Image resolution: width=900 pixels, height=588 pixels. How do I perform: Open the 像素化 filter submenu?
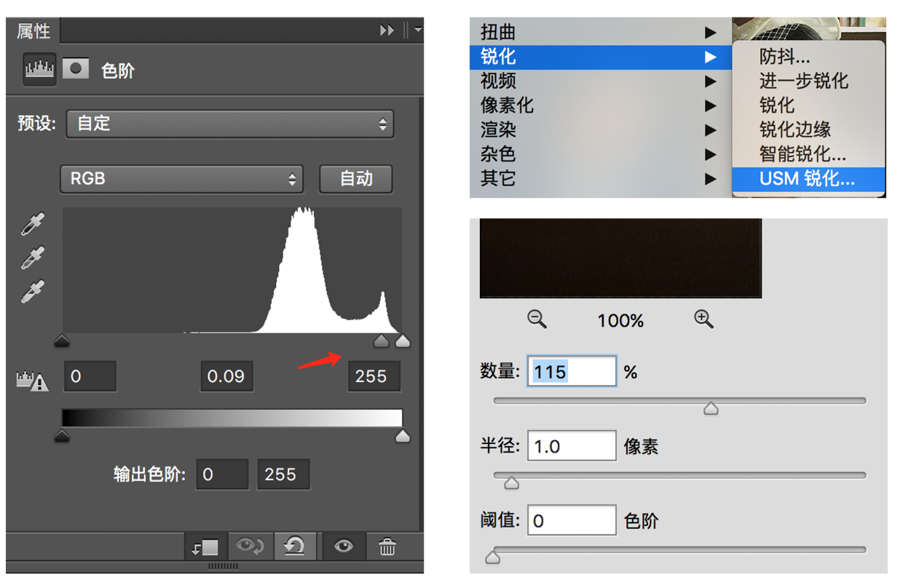pyautogui.click(x=601, y=105)
